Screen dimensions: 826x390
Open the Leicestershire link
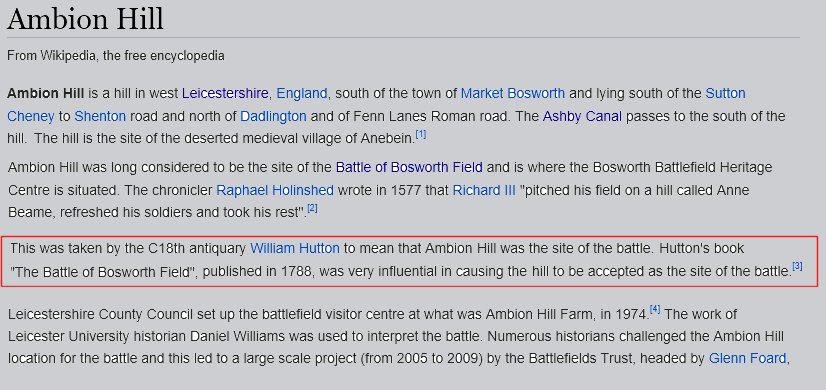pos(225,94)
